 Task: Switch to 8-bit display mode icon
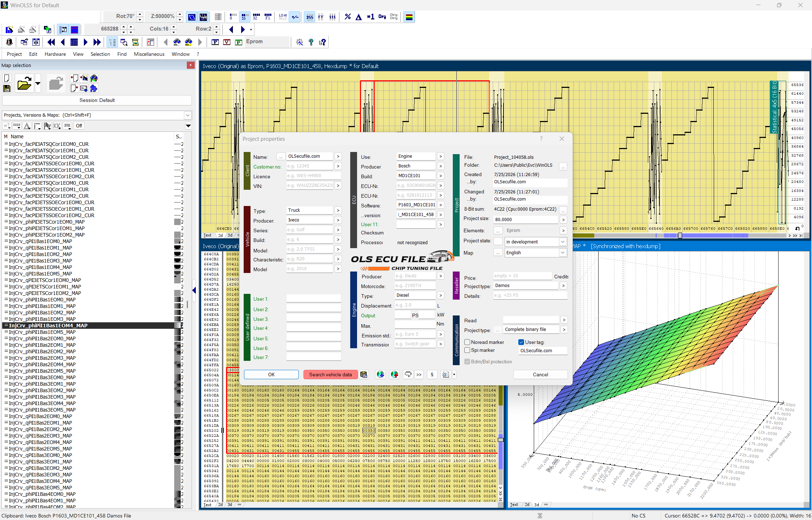[233, 17]
